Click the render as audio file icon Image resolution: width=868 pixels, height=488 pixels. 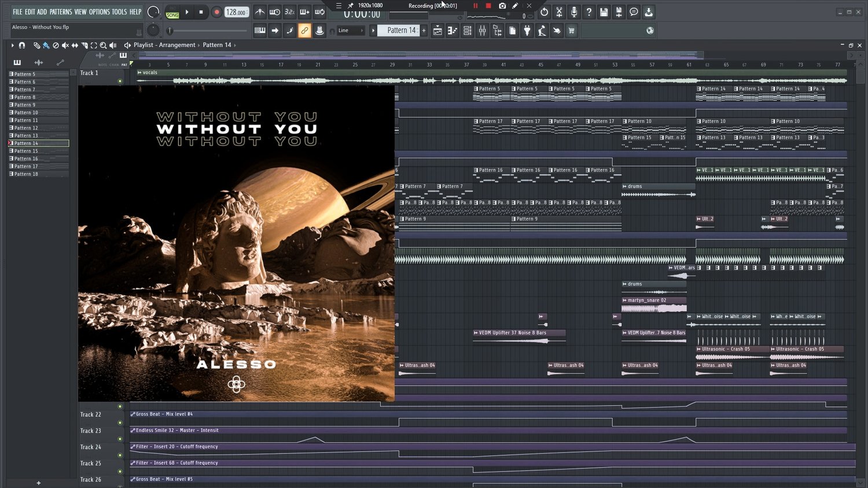(619, 12)
